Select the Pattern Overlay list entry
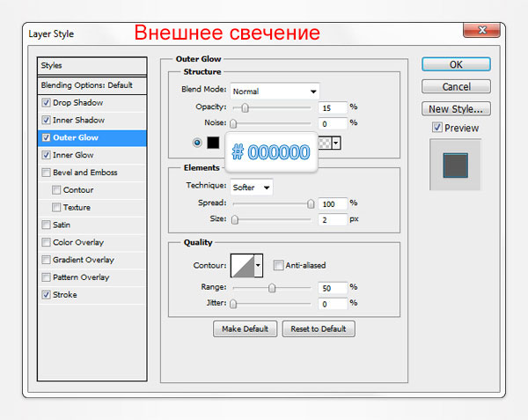The width and height of the screenshot is (528, 420). 92,277
